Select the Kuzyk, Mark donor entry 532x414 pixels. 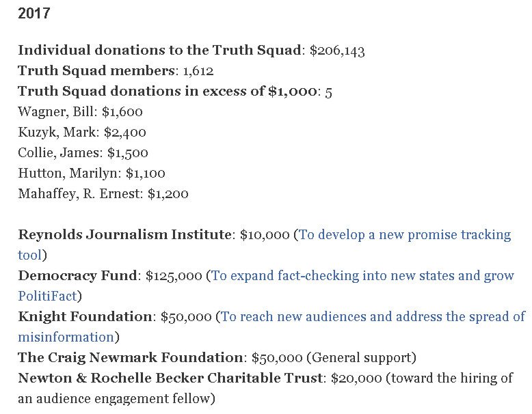[x=82, y=132]
